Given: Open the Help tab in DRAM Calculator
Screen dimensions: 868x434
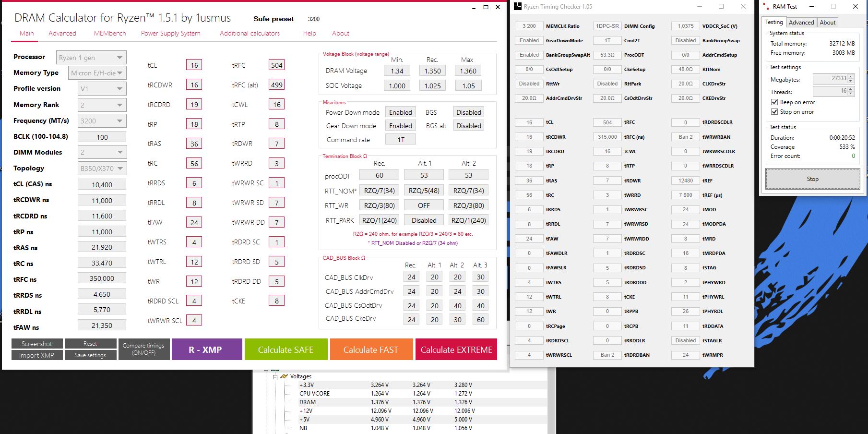Looking at the screenshot, I should pos(309,33).
